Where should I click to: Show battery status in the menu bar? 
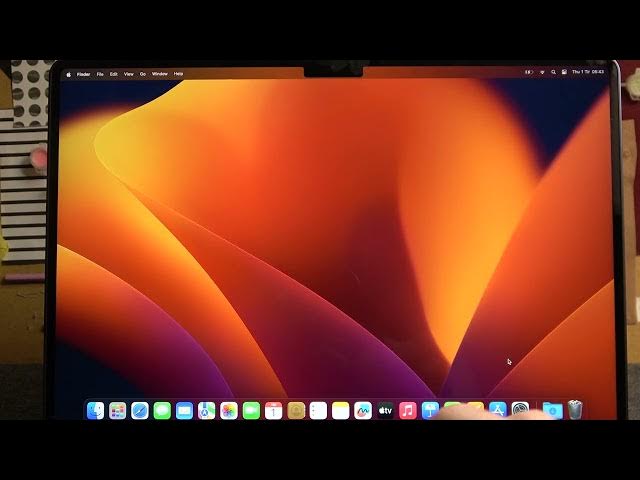coord(529,72)
